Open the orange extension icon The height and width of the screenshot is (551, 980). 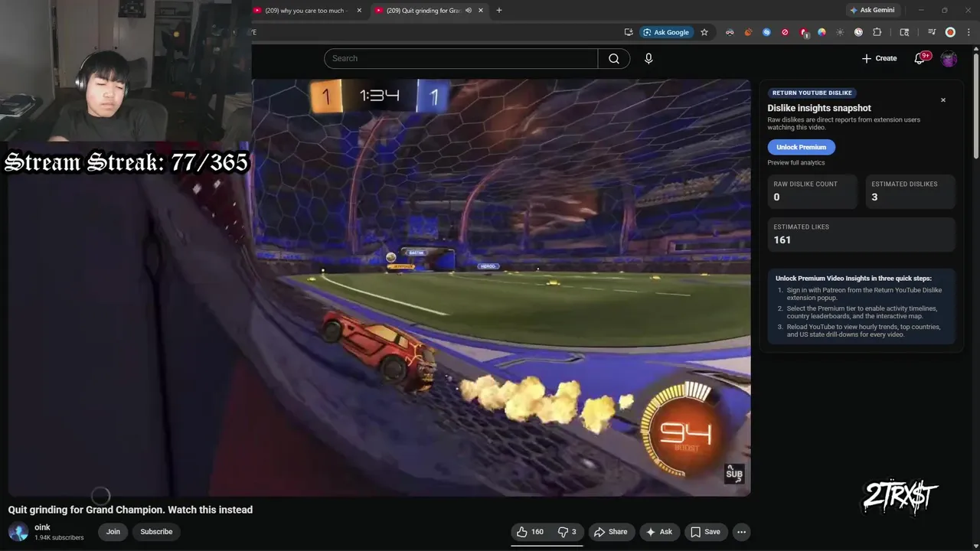(x=748, y=32)
